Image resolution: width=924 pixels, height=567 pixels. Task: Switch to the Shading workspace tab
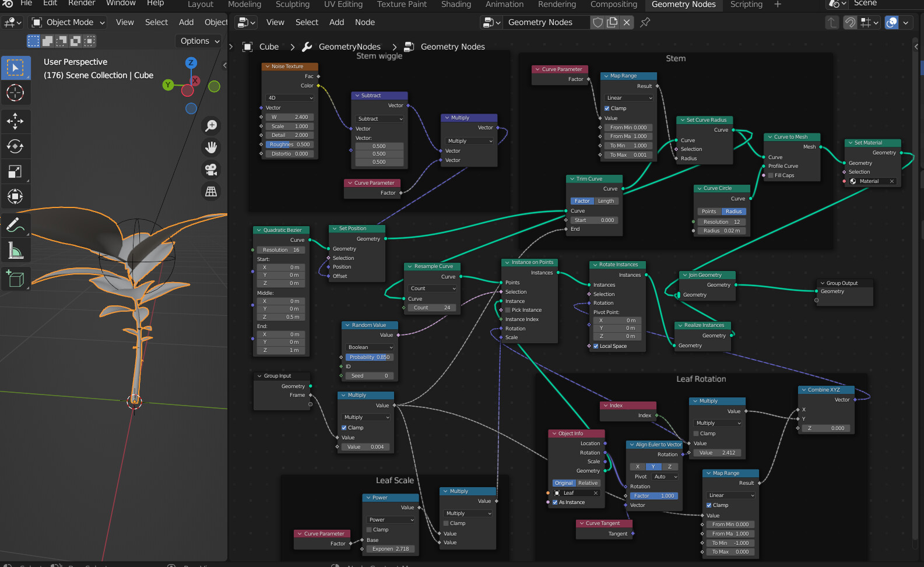(x=456, y=5)
